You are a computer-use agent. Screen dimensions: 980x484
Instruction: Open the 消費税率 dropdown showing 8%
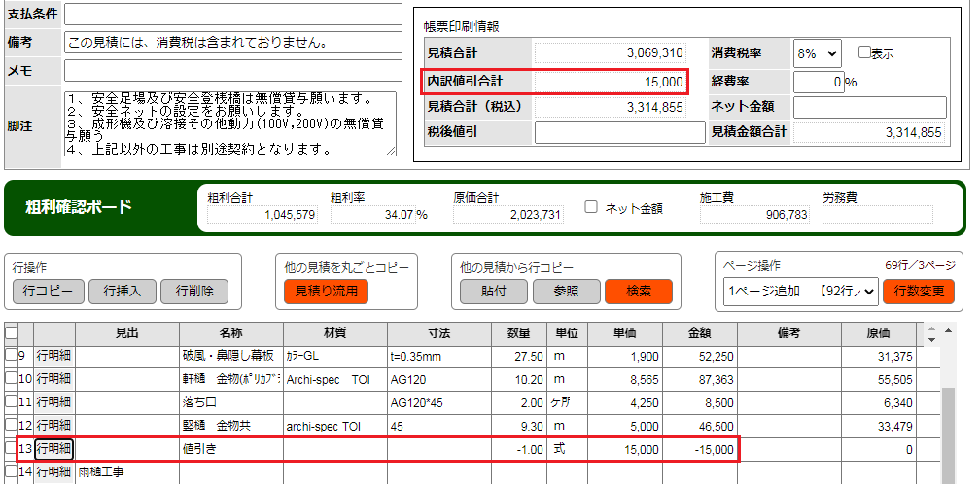point(817,52)
